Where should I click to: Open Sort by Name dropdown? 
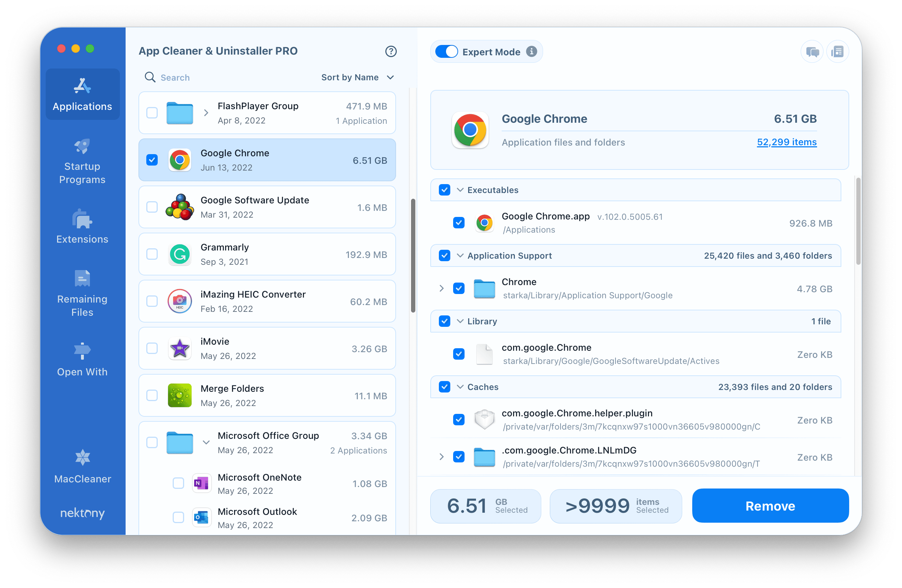(x=356, y=78)
